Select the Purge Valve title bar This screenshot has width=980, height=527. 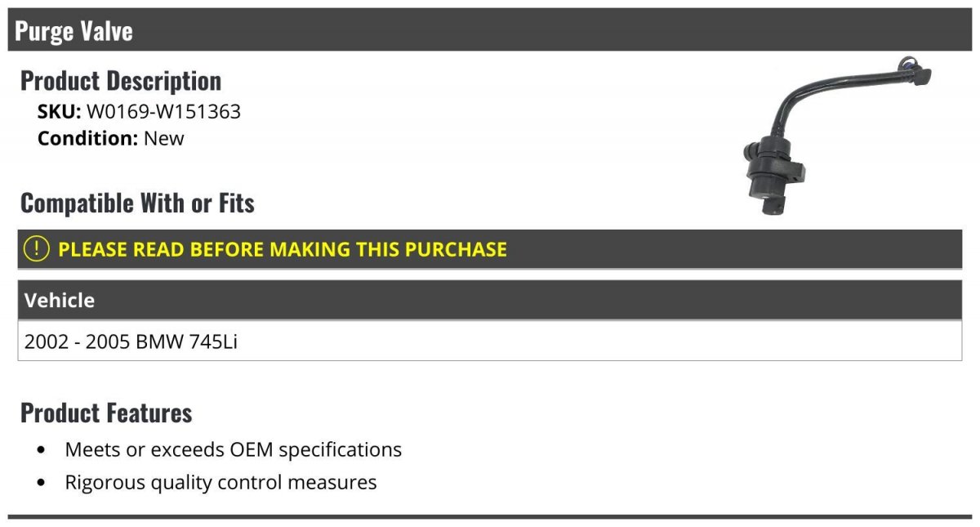pyautogui.click(x=490, y=31)
